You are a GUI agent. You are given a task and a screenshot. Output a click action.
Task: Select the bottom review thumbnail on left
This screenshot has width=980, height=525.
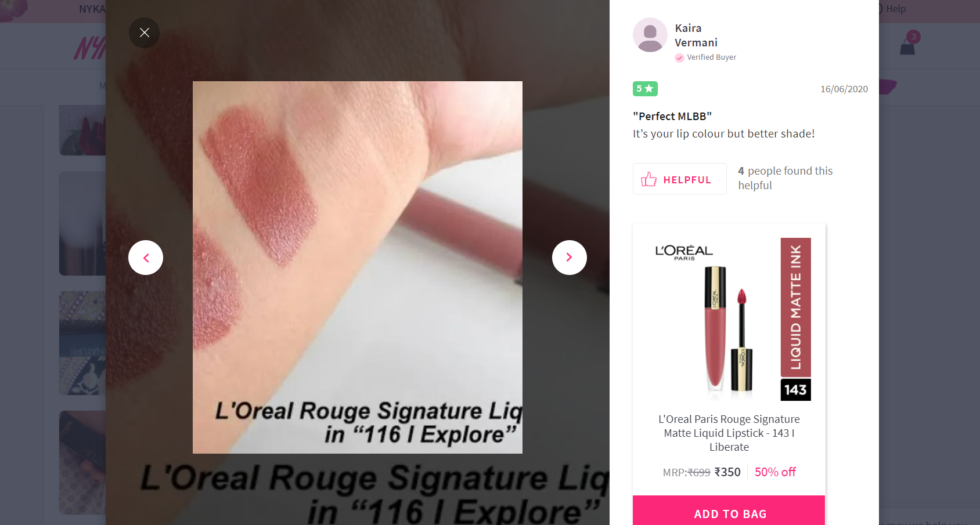pyautogui.click(x=82, y=462)
